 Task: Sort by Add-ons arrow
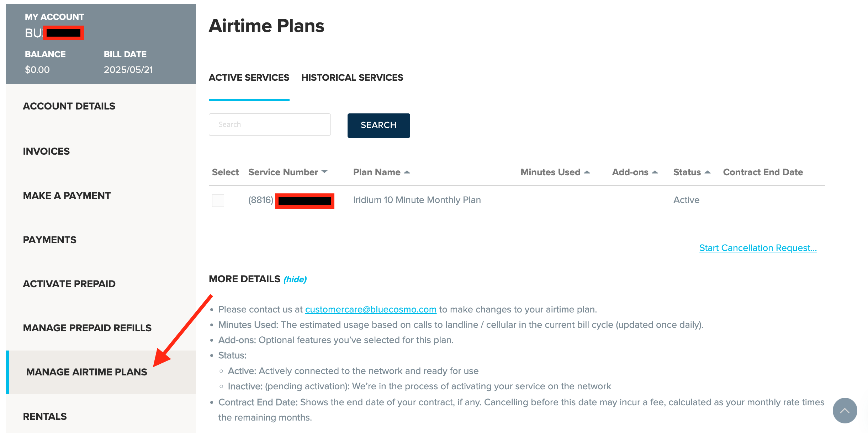(x=655, y=172)
